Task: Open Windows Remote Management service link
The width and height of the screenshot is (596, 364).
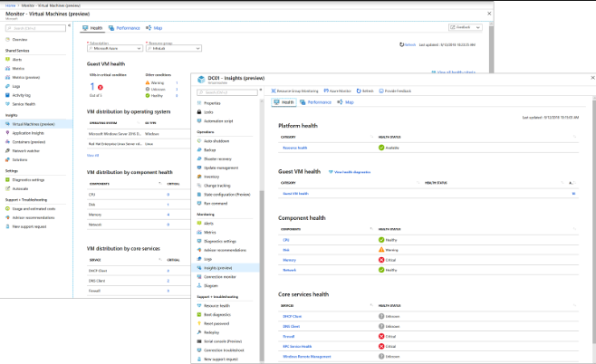Action: [x=307, y=357]
